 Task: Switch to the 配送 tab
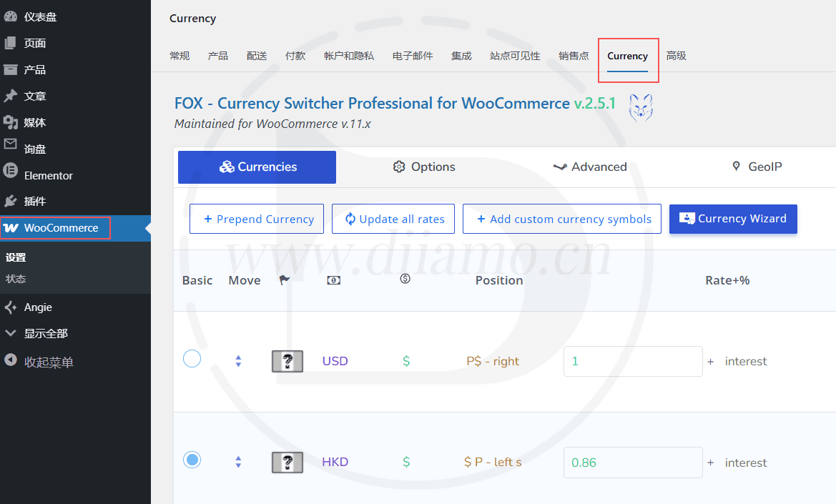(257, 56)
